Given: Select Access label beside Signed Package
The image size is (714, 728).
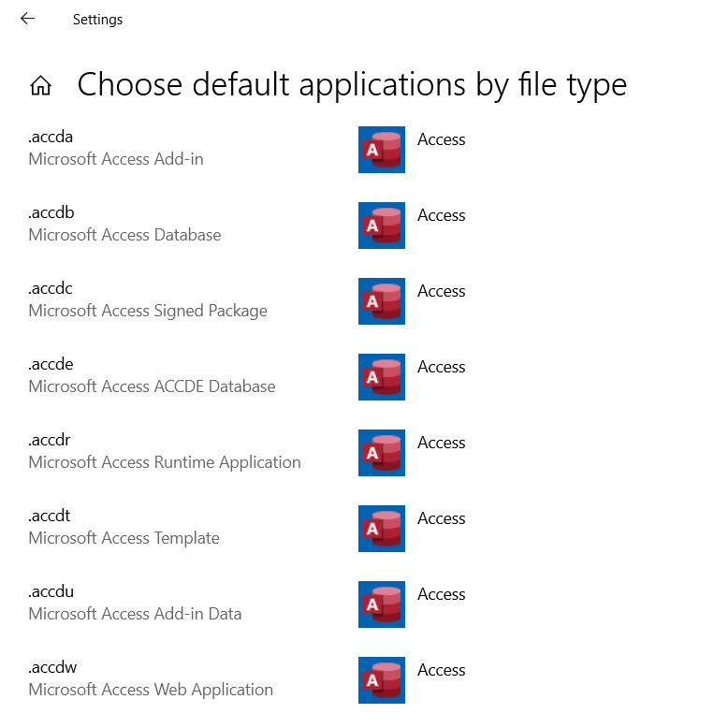Looking at the screenshot, I should click(441, 291).
